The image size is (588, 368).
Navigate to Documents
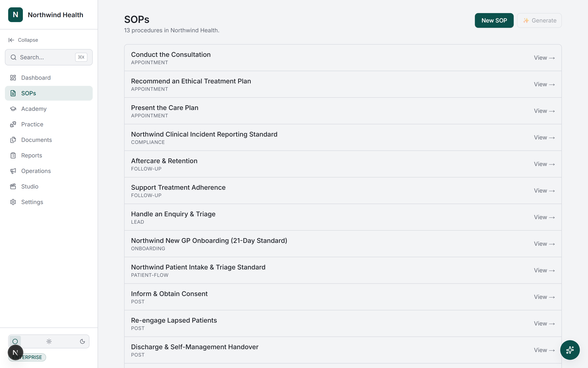coord(49,140)
